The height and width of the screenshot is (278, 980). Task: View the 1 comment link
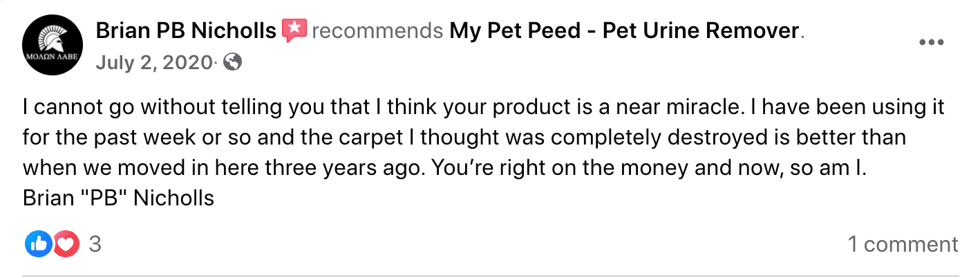903,244
